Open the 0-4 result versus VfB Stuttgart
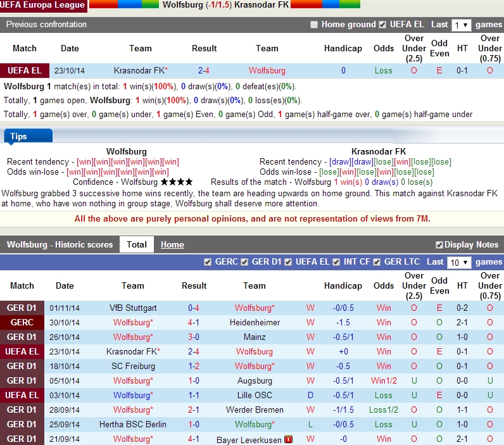 coord(194,308)
